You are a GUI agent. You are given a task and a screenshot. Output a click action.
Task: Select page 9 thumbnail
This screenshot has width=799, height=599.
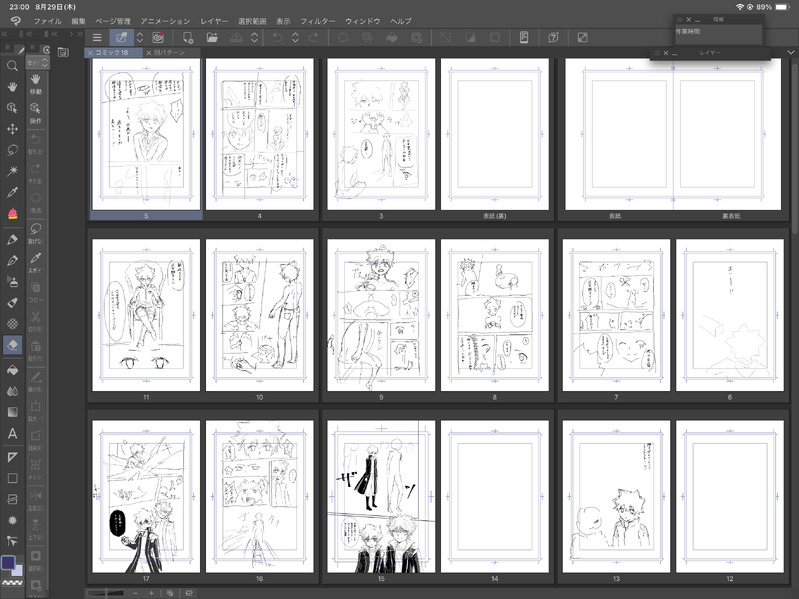381,315
